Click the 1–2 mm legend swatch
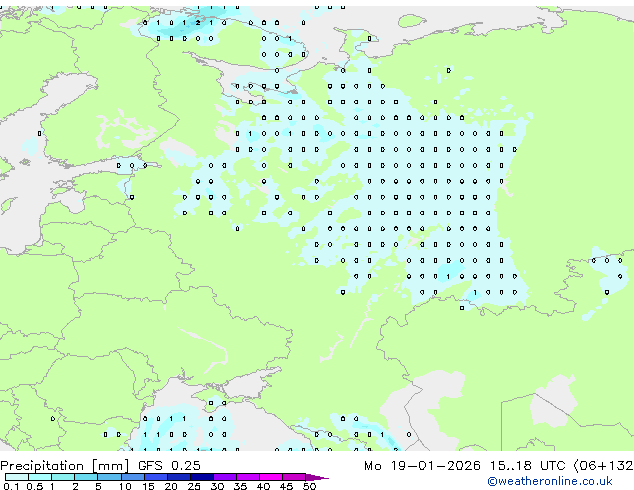 (63, 477)
